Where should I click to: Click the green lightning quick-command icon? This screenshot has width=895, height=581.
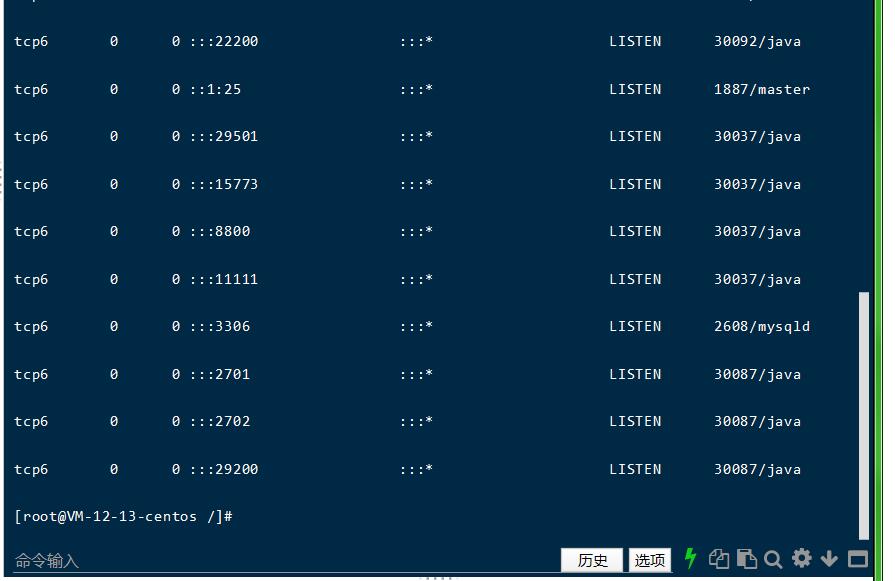tap(690, 559)
